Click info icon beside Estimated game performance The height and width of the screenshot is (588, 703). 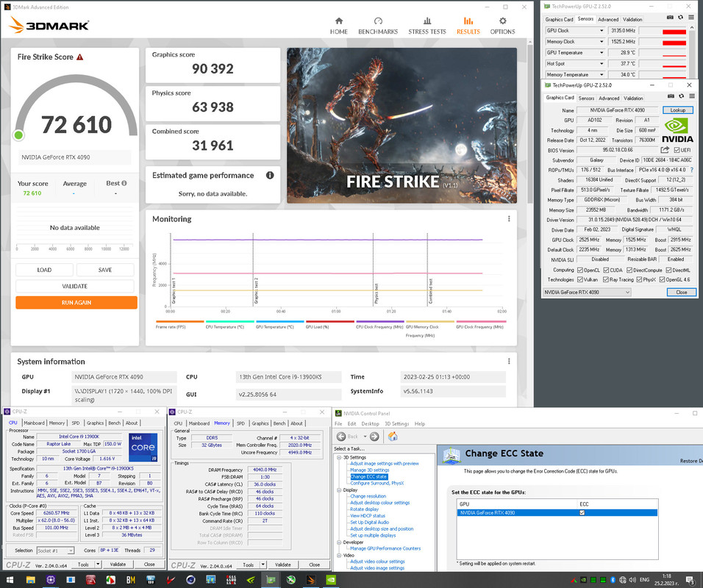click(270, 175)
